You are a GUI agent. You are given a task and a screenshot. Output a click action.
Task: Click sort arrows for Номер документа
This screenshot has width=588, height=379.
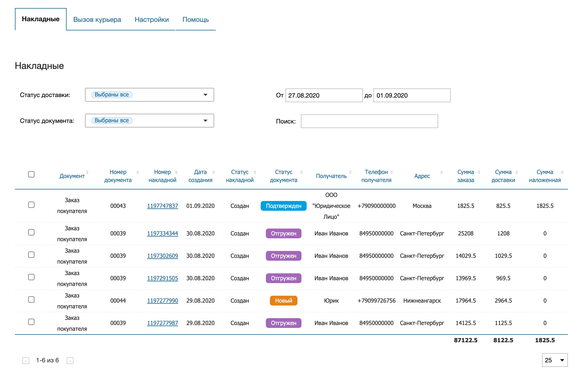[x=138, y=172]
